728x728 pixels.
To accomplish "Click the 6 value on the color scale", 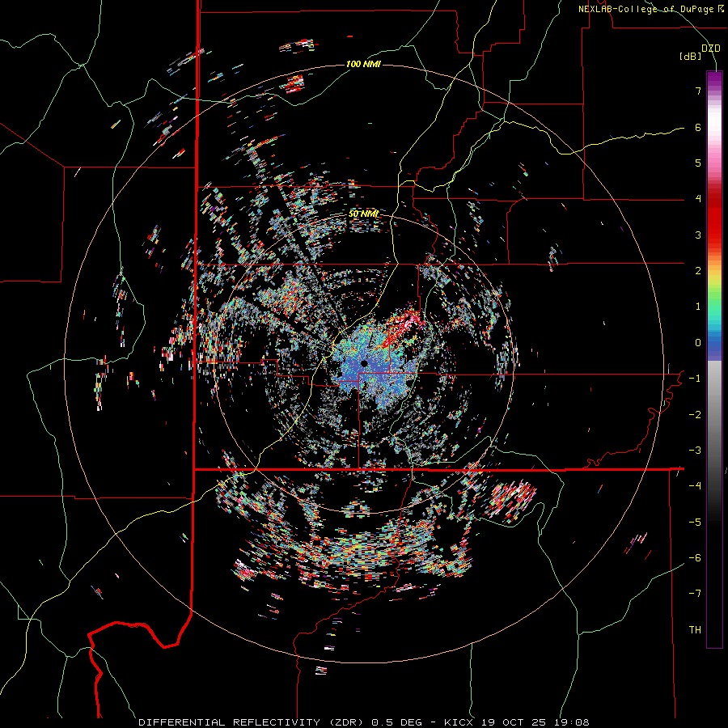I will click(698, 127).
